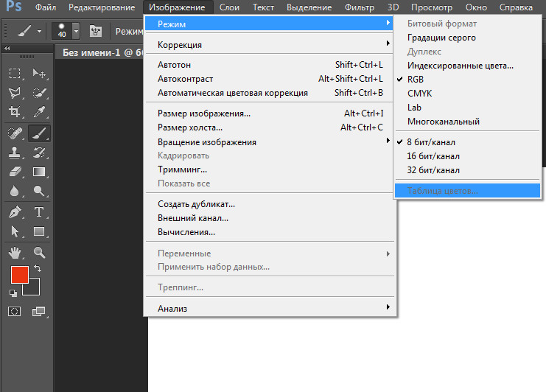This screenshot has width=546, height=392.
Task: Open the Фильтр menu
Action: pyautogui.click(x=360, y=7)
